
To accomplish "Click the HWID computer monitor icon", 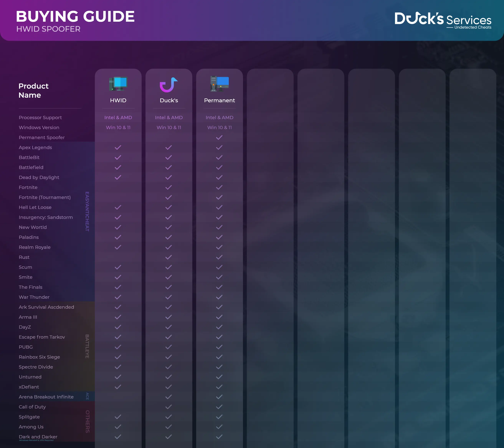I will click(x=118, y=84).
